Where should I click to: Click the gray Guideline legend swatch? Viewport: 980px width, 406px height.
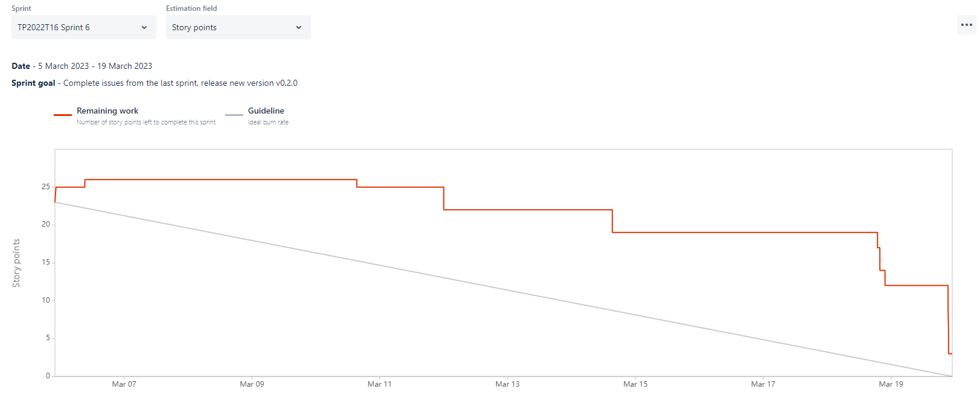[234, 115]
